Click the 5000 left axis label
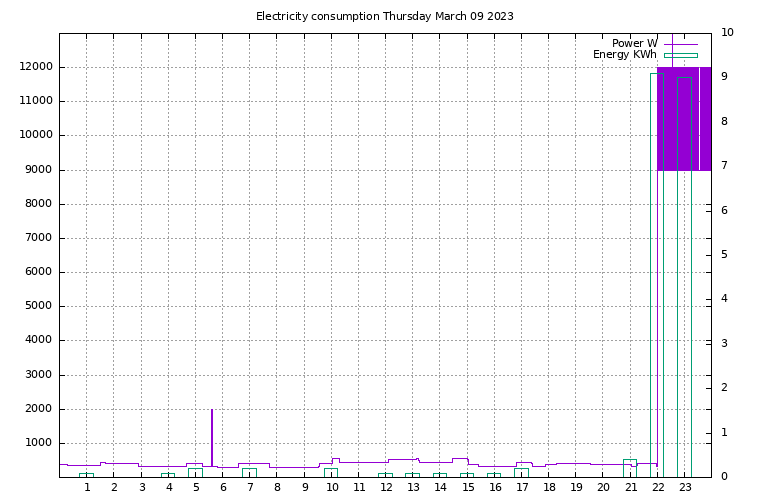768x500 pixels. [x=39, y=306]
